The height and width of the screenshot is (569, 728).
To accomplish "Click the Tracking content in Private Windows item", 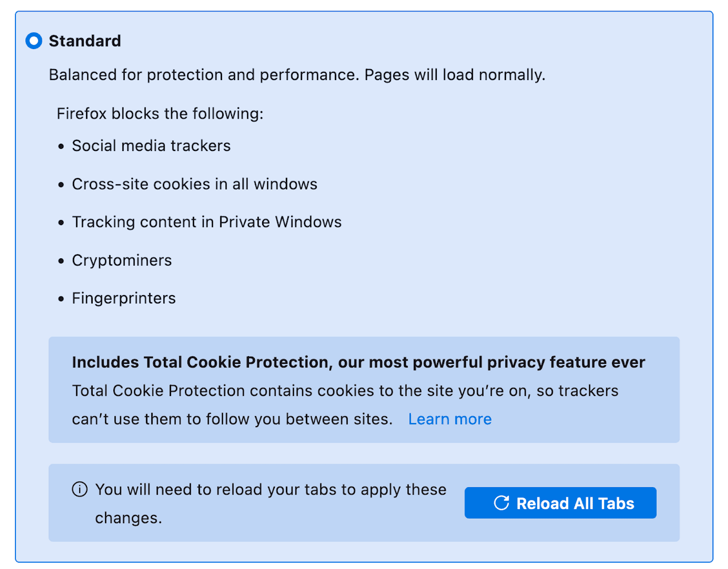I will tap(207, 222).
